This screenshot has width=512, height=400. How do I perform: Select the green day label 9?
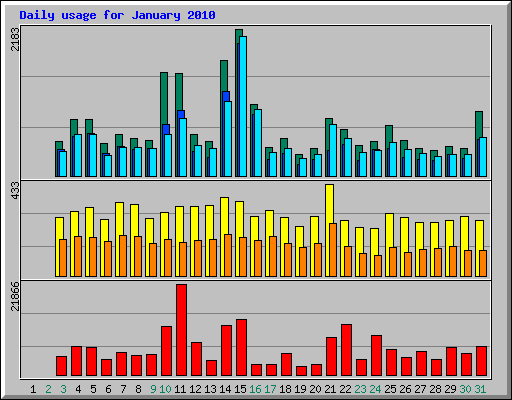(153, 389)
